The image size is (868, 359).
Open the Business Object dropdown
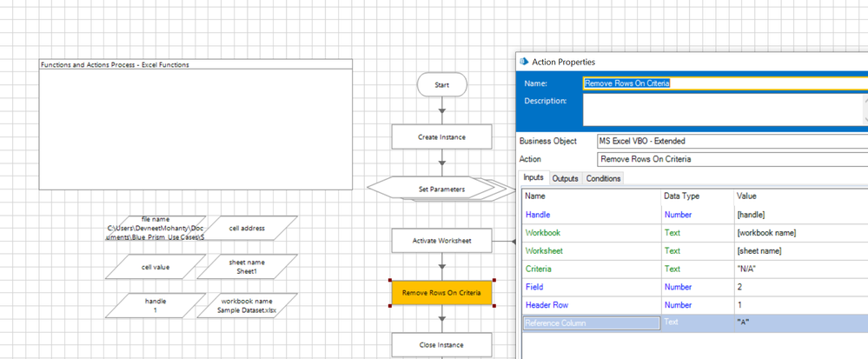(x=732, y=141)
